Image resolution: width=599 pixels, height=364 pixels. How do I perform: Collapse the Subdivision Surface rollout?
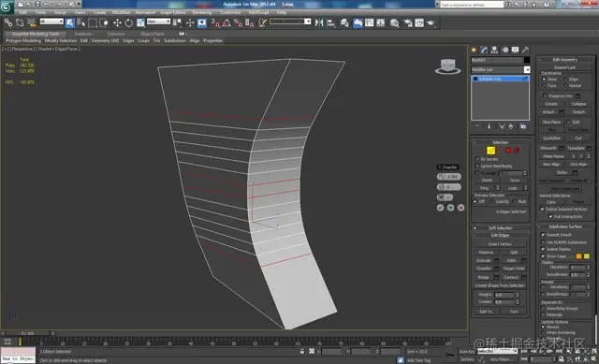click(x=565, y=226)
